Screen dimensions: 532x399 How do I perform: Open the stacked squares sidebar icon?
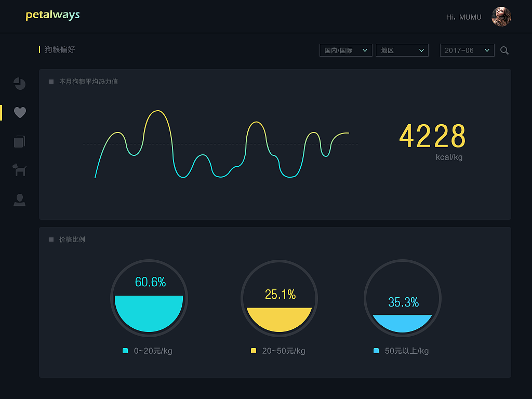pos(19,141)
